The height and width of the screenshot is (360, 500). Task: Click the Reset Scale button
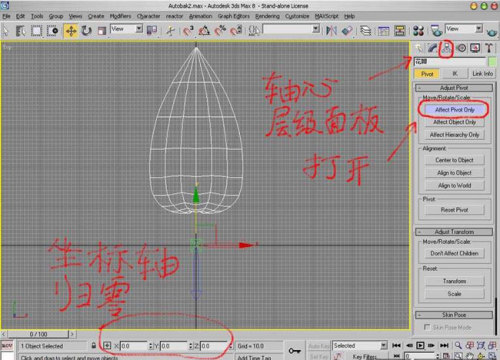455,294
